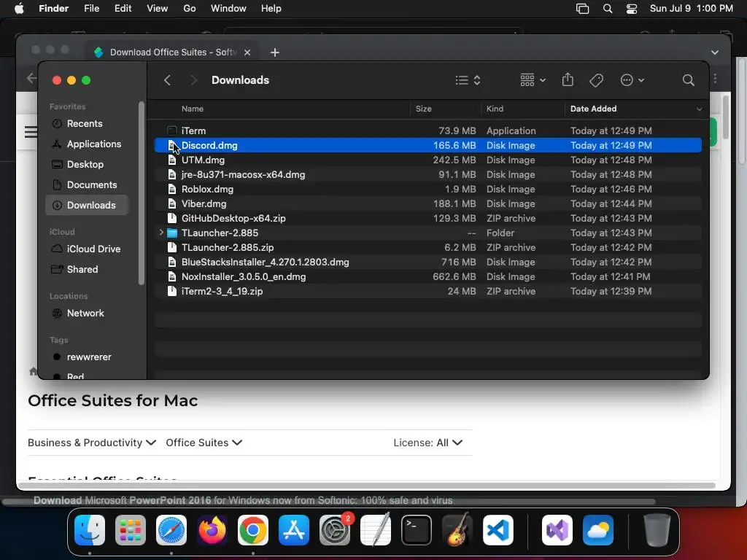Go back in Finder history
This screenshot has width=747, height=560.
(167, 80)
